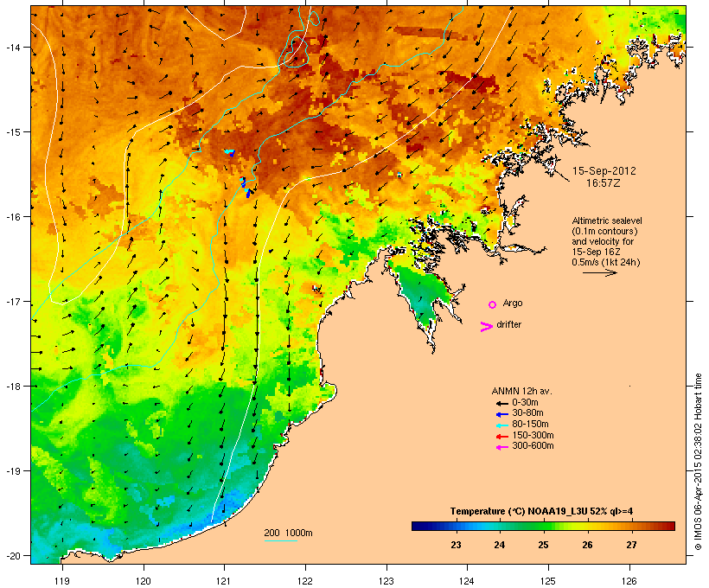Click the '80-150m' depth label
Screen dimensions: 709x588
(x=530, y=425)
